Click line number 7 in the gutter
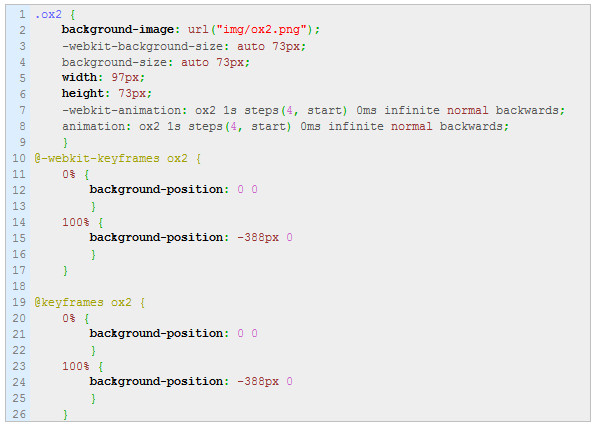 click(22, 110)
